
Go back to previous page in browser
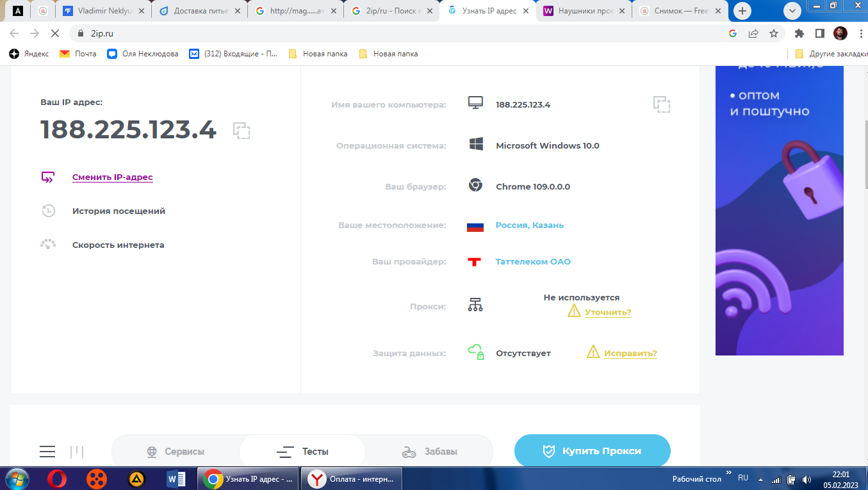(14, 33)
